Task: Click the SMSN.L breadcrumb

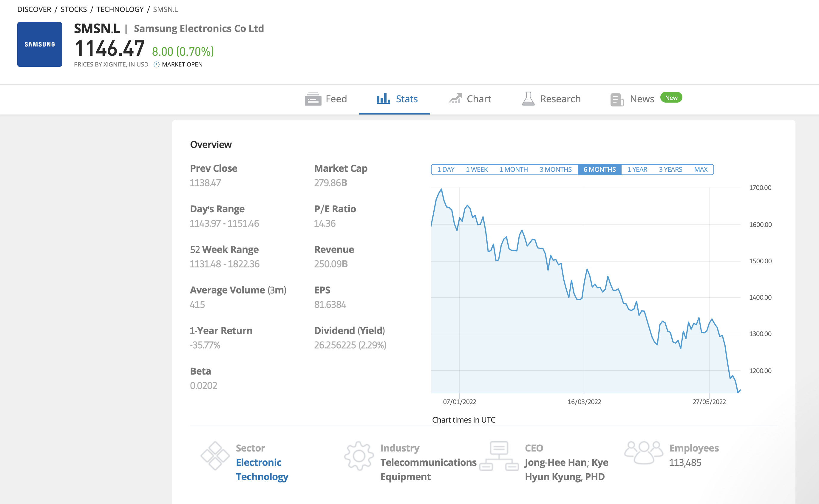Action: pyautogui.click(x=165, y=9)
